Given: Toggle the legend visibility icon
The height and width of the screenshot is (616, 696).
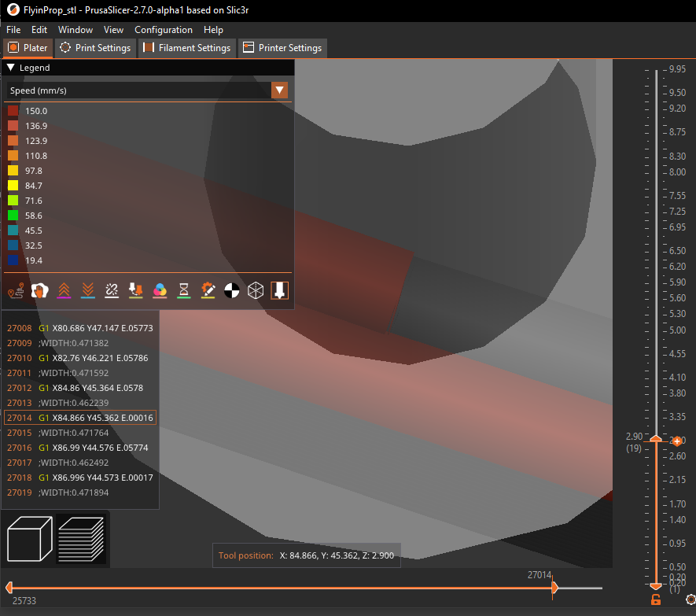Looking at the screenshot, I should (279, 290).
